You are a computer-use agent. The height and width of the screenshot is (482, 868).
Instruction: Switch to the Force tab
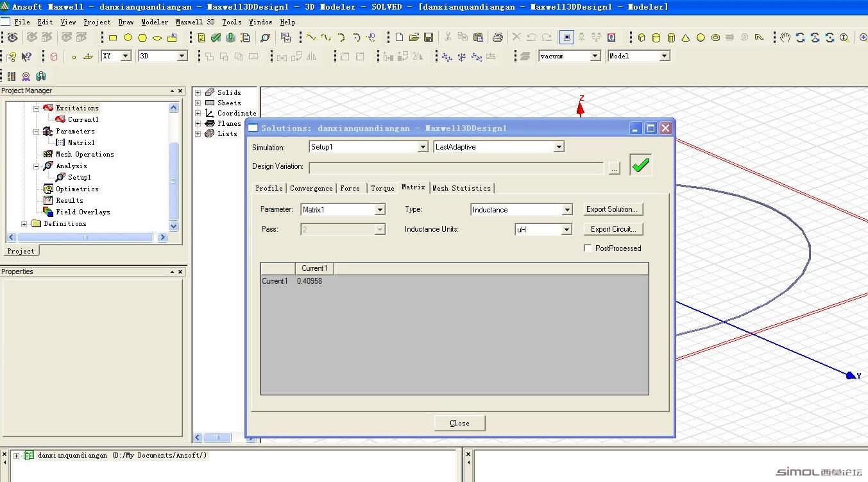pyautogui.click(x=350, y=188)
